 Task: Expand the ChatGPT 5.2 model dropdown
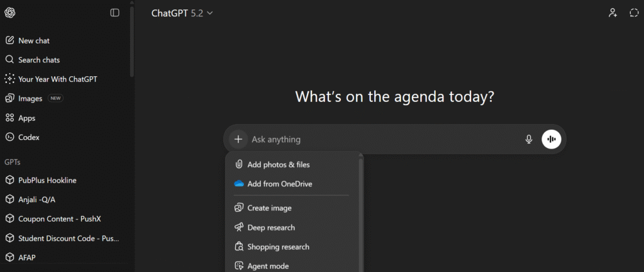(x=182, y=13)
